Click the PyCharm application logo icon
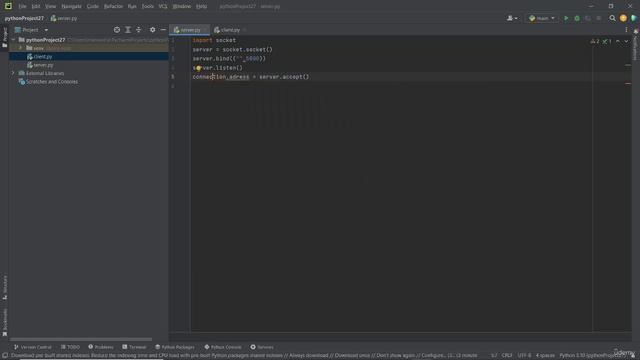The image size is (640, 360). [x=8, y=6]
